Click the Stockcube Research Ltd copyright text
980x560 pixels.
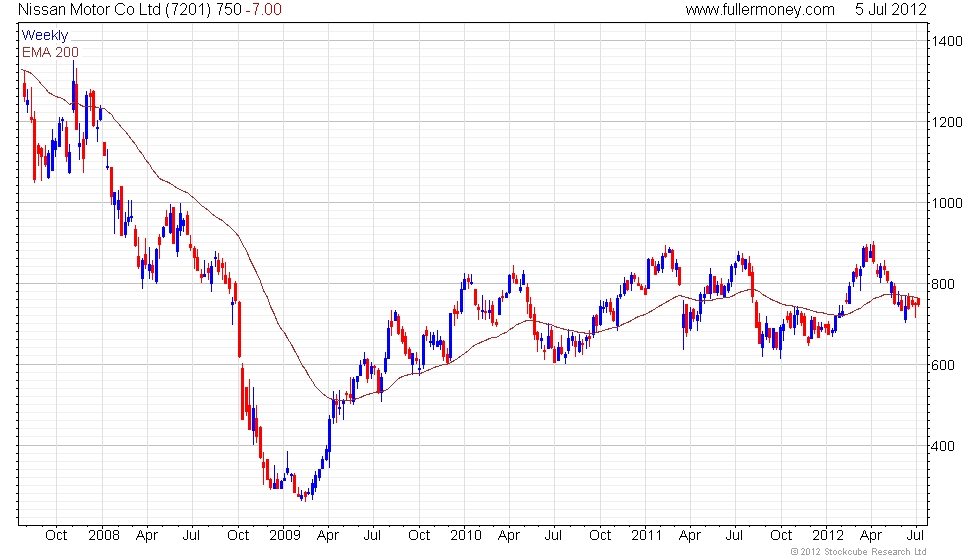pyautogui.click(x=859, y=552)
